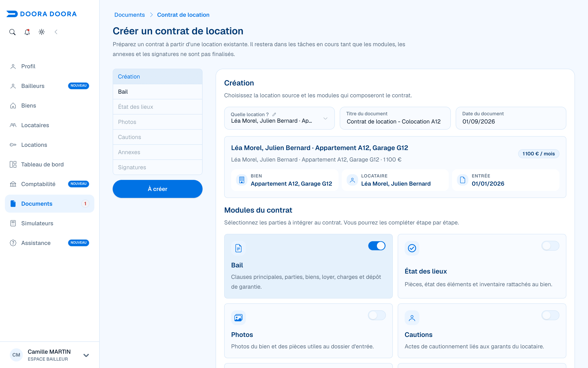This screenshot has height=368, width=588.
Task: Click the Assistance question mark icon
Action: [13, 243]
